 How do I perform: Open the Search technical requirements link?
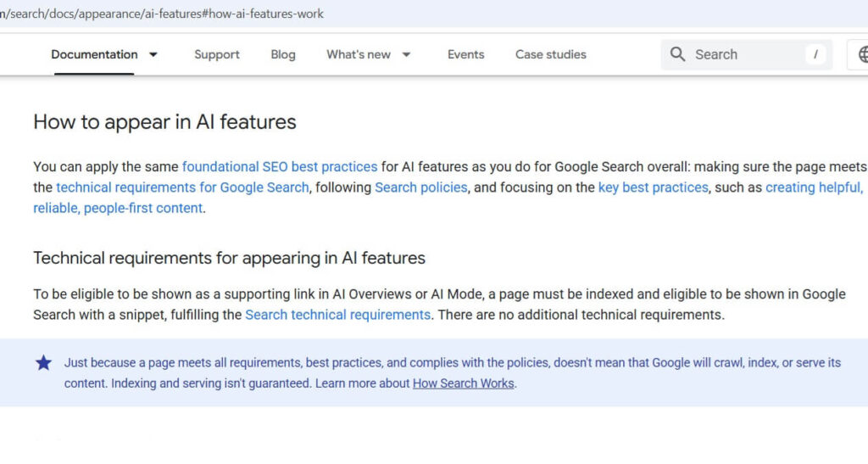[337, 315]
